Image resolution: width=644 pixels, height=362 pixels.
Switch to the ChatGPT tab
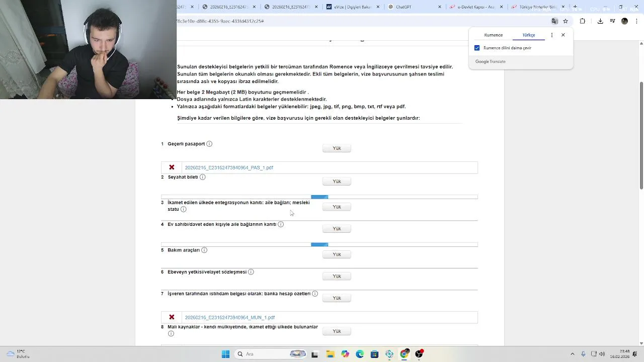click(x=412, y=7)
